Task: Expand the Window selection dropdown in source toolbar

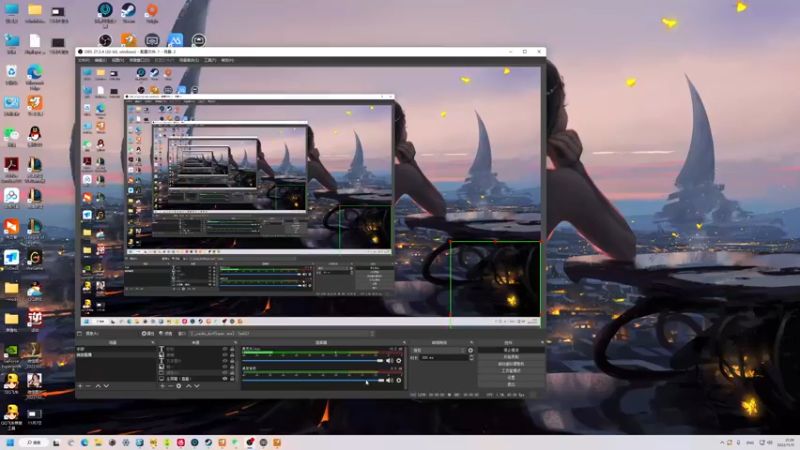Action: click(x=281, y=333)
